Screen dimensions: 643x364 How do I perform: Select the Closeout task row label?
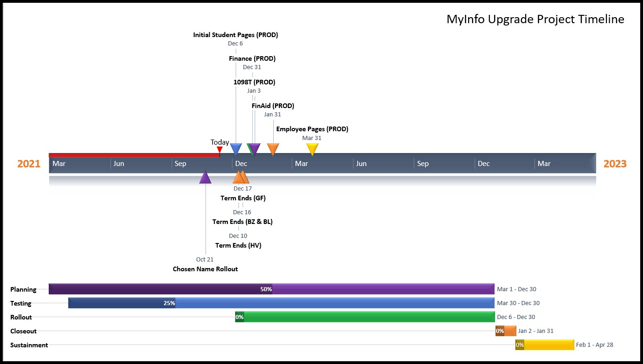pos(23,331)
